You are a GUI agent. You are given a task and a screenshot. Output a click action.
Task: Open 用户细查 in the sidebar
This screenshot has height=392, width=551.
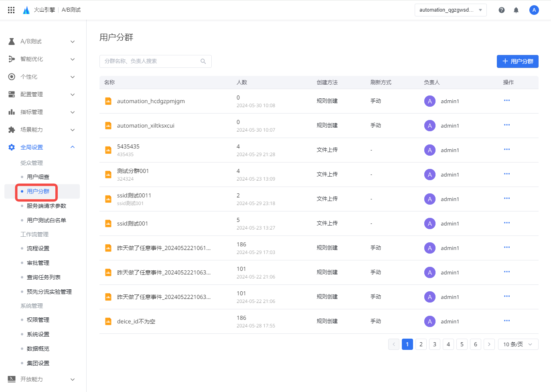38,177
